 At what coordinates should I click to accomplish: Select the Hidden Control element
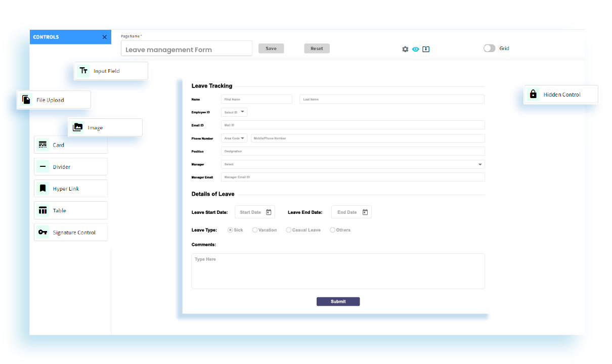[561, 94]
